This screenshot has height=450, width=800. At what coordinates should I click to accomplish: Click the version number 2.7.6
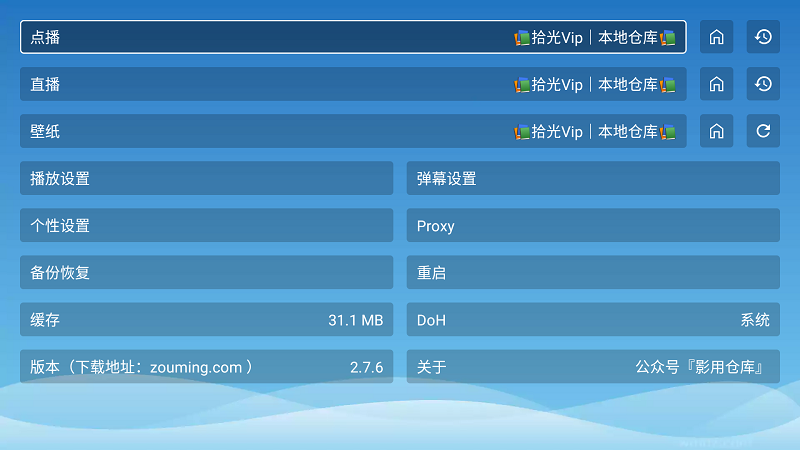(366, 367)
